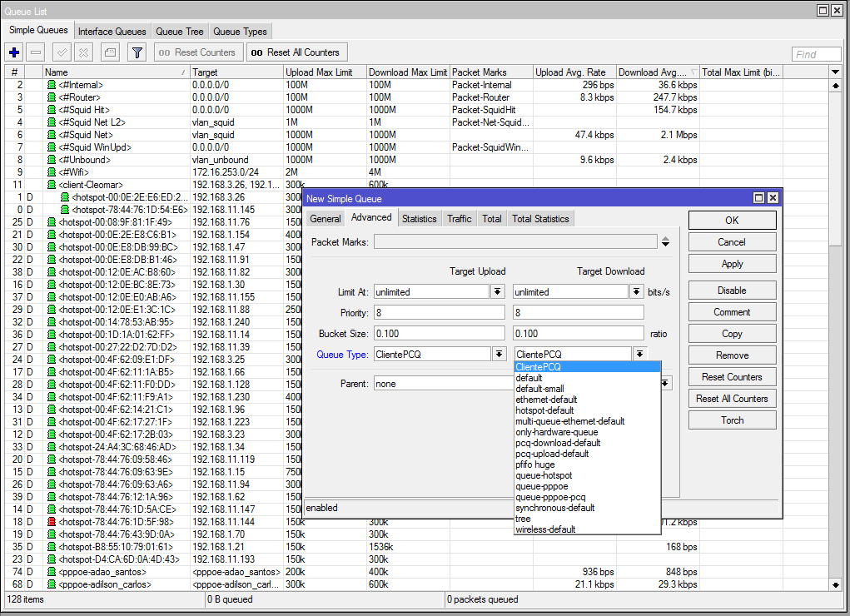Click the Find search field
Viewport: 850px width, 616px height.
[816, 54]
